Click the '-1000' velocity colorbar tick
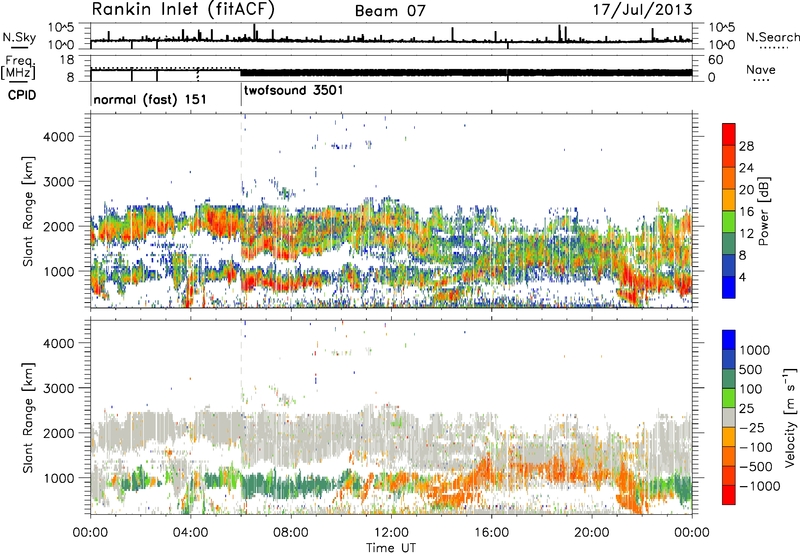The height and width of the screenshot is (554, 800). [759, 486]
